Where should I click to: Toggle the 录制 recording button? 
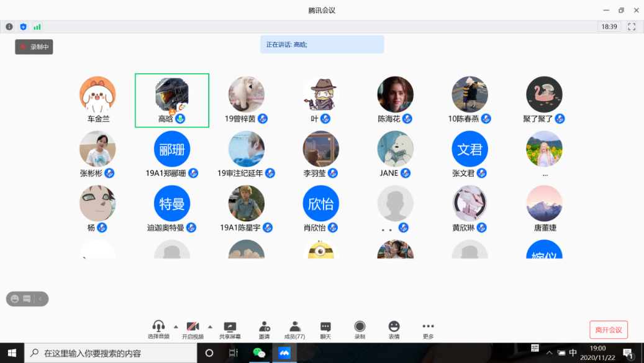(x=360, y=329)
